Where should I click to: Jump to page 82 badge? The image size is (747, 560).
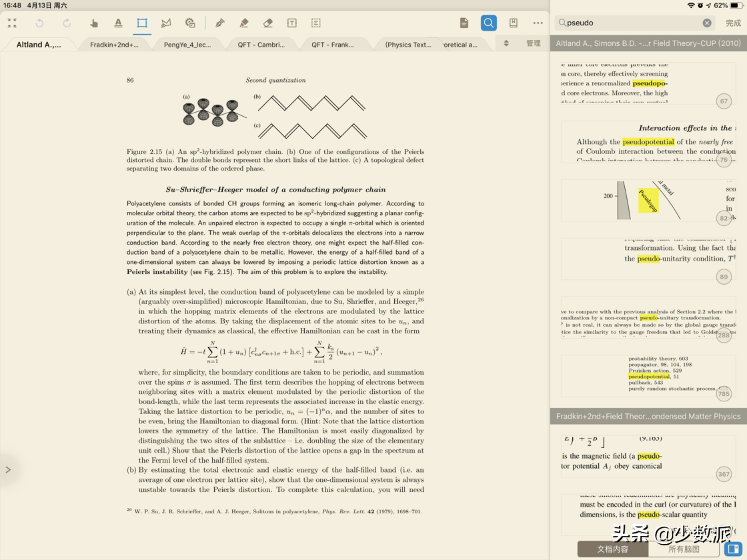tap(724, 218)
